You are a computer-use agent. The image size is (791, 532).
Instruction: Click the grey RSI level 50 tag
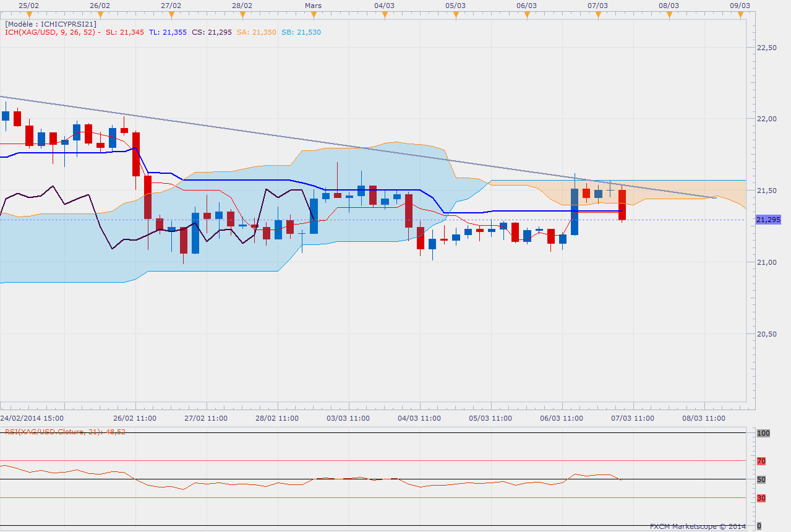click(761, 479)
